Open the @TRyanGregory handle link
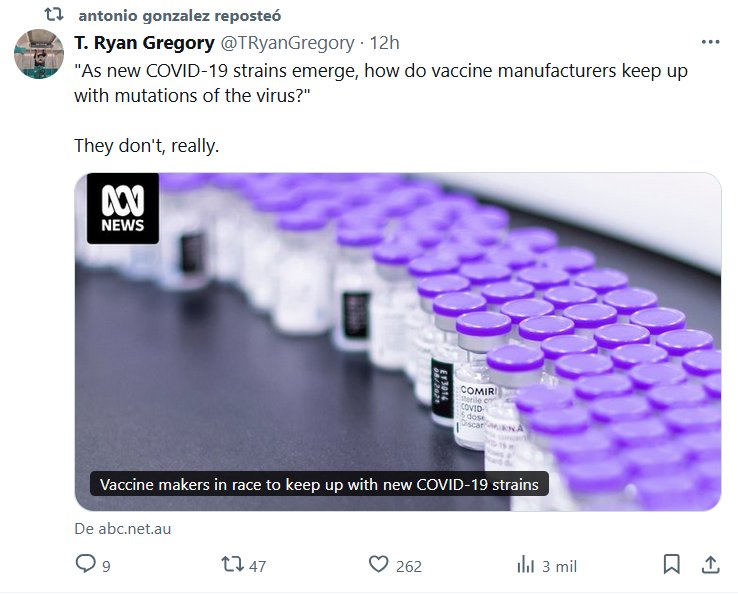738x594 pixels. (287, 43)
